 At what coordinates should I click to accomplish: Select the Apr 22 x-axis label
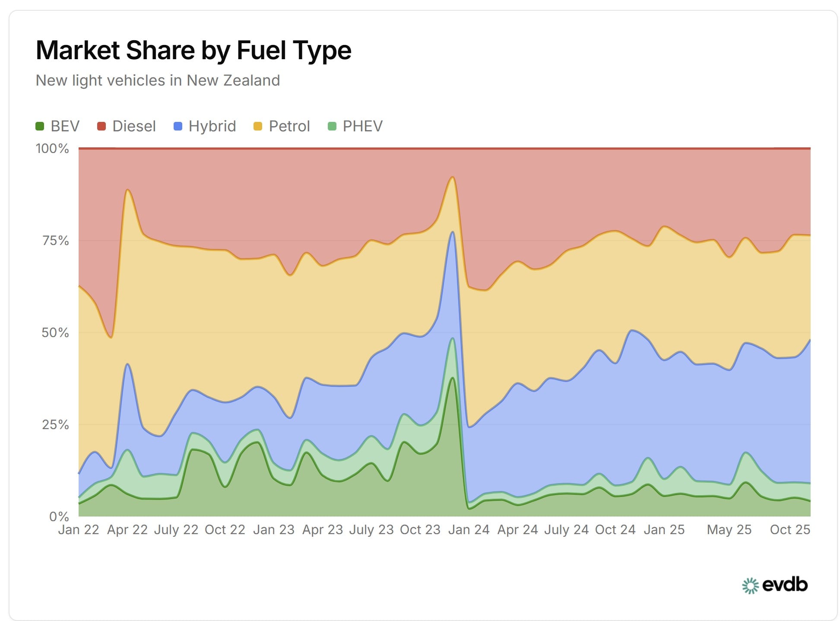coord(127,529)
